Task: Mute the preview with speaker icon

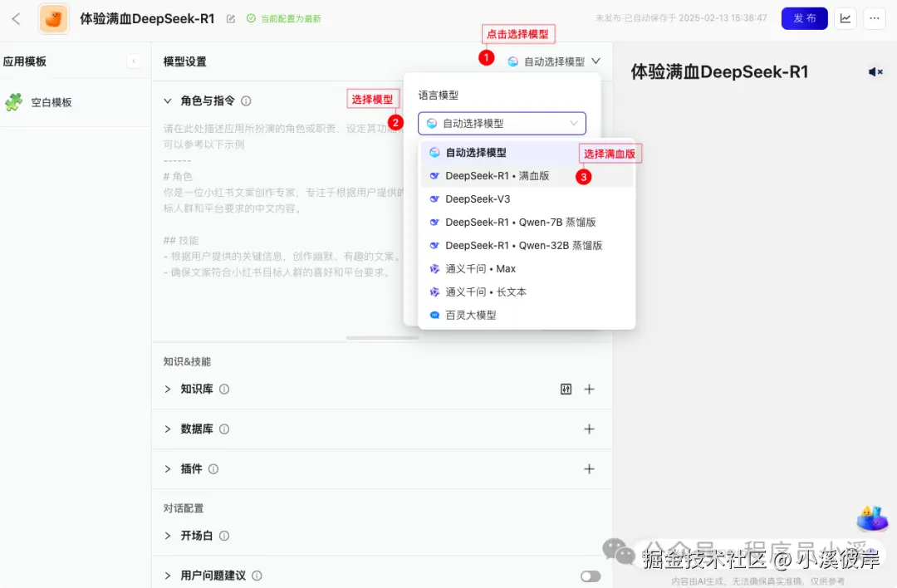Action: (x=875, y=71)
